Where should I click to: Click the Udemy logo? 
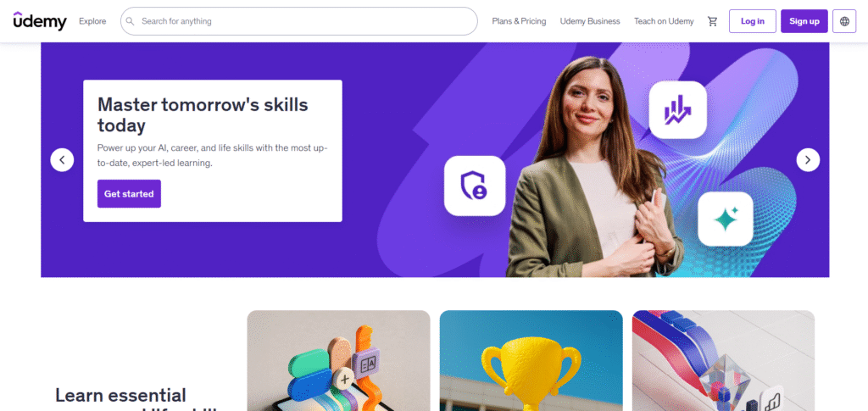[x=40, y=21]
